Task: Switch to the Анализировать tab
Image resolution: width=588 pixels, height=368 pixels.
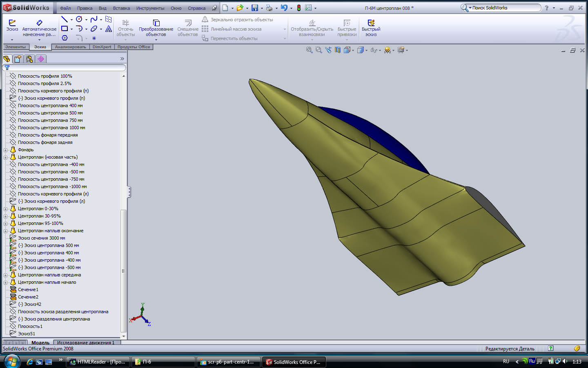Action: click(x=70, y=47)
